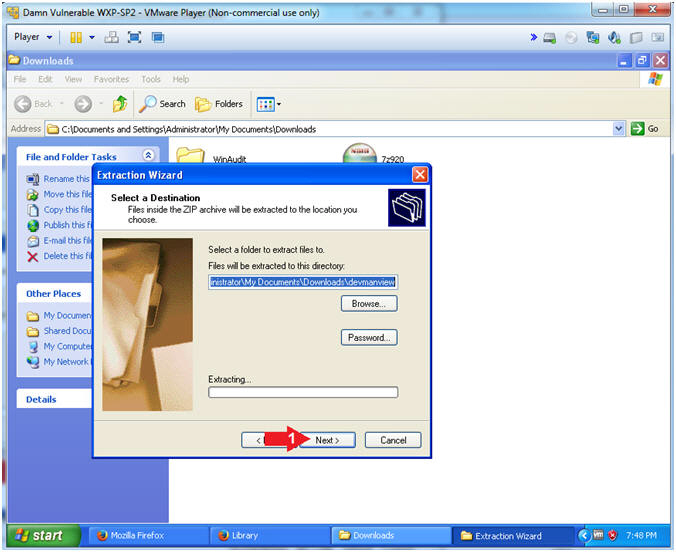Expand the address bar dropdown arrow

click(619, 129)
